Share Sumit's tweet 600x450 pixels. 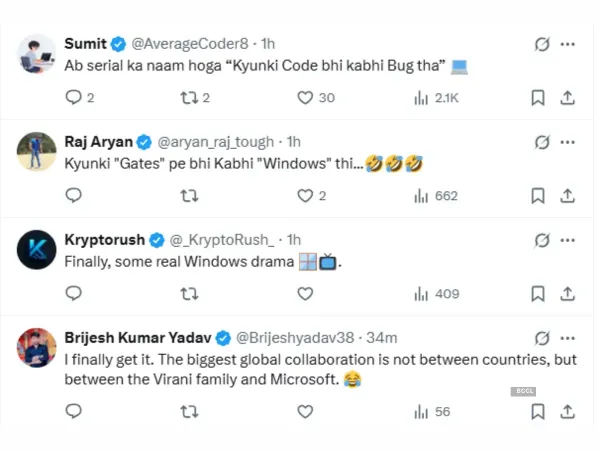566,97
